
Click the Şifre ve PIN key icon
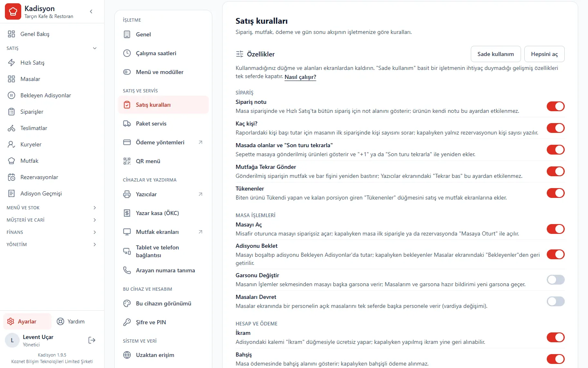click(x=127, y=322)
